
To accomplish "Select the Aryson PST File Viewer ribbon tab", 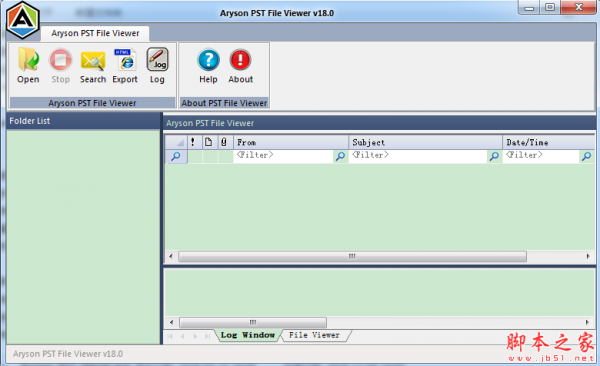I will [x=95, y=33].
